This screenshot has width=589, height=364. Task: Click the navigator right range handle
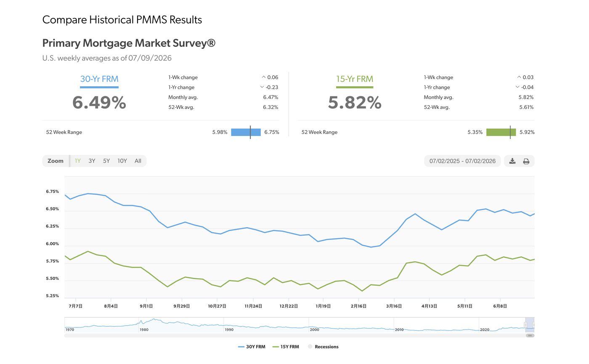533,325
